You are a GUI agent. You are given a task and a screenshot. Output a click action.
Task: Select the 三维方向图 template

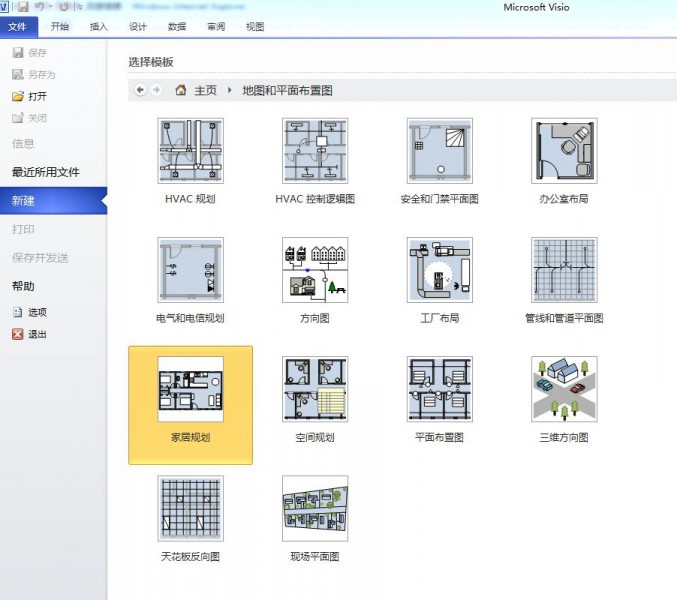click(x=564, y=389)
